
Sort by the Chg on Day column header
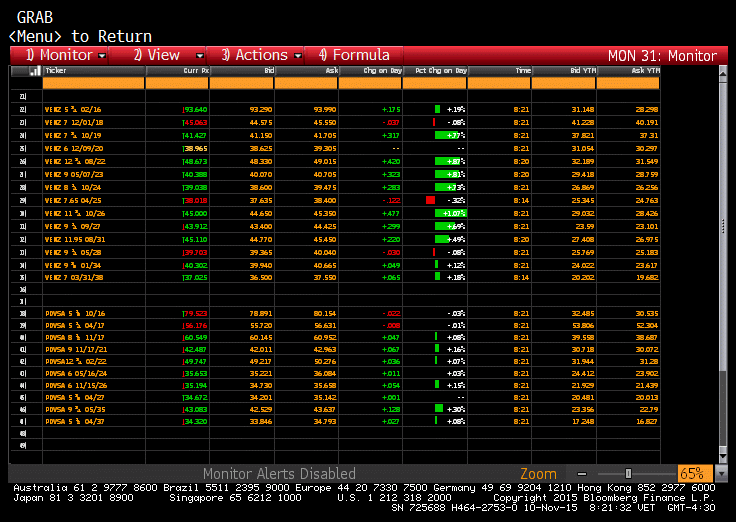click(x=370, y=71)
